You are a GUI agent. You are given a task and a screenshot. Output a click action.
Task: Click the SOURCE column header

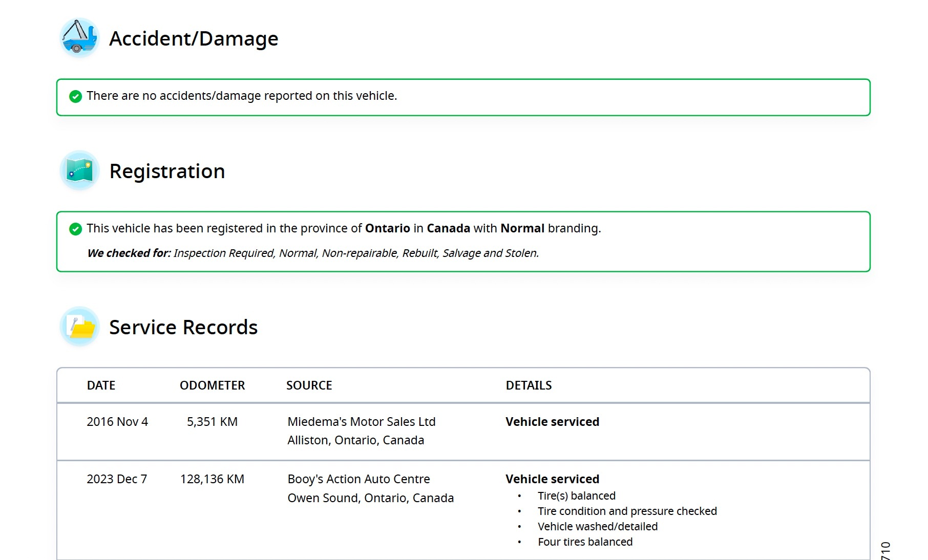pos(309,385)
